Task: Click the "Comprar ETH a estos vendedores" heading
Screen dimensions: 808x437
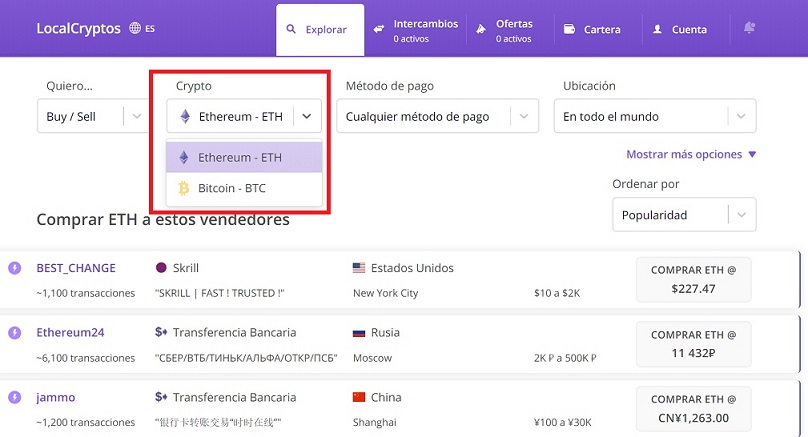Action: 163,220
